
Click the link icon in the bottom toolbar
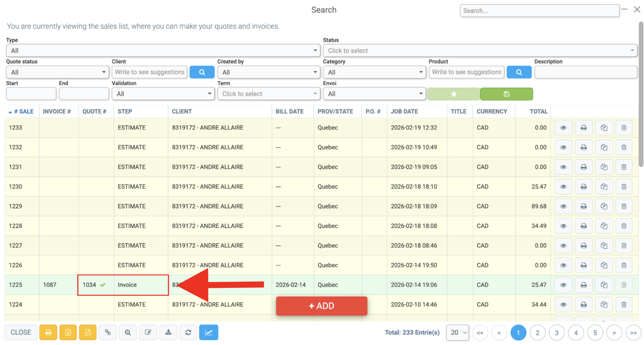(108, 332)
